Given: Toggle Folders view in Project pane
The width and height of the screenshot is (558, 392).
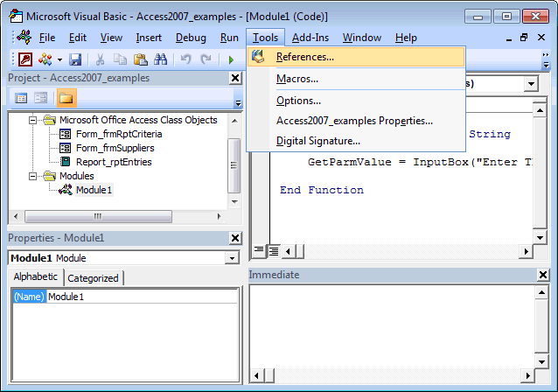Looking at the screenshot, I should (66, 98).
